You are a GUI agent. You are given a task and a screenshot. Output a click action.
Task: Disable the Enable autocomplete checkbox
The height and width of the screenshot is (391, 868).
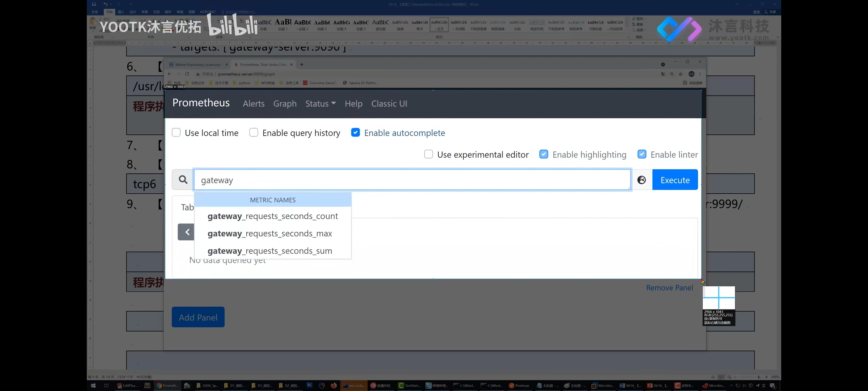click(356, 133)
